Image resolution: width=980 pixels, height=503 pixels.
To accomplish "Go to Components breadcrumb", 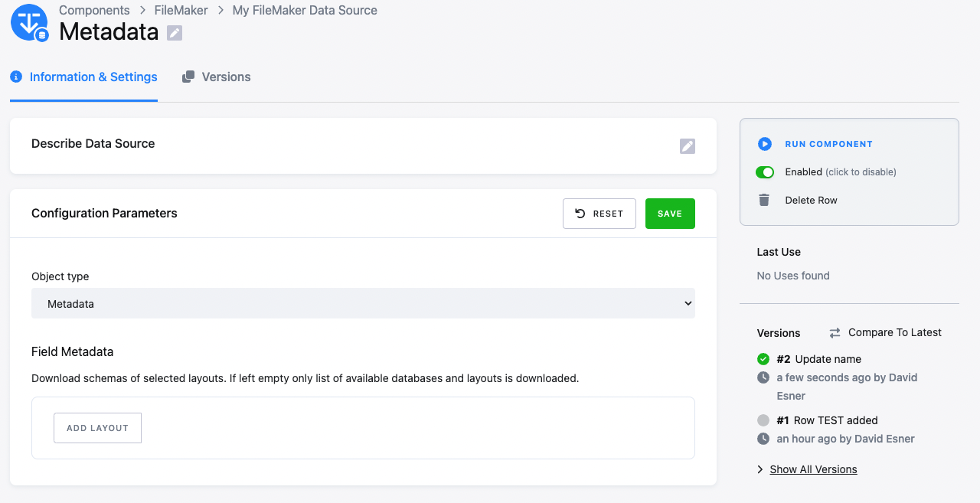I will (94, 10).
